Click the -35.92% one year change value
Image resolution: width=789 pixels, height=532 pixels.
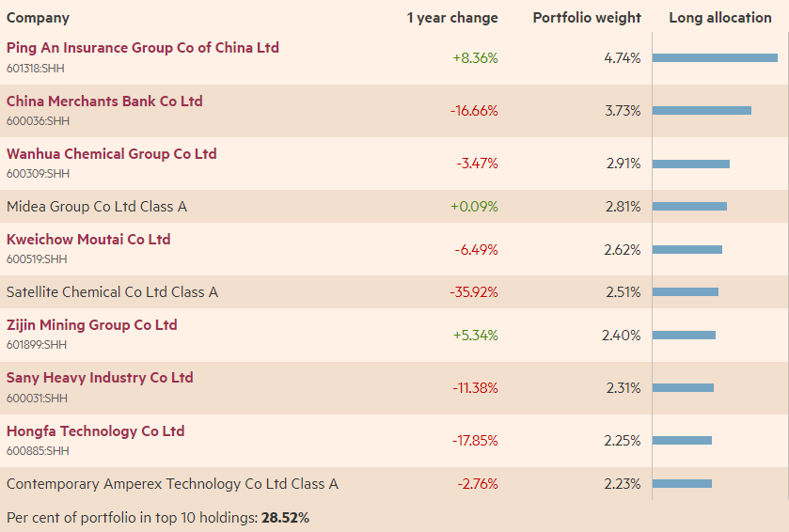[x=474, y=292]
